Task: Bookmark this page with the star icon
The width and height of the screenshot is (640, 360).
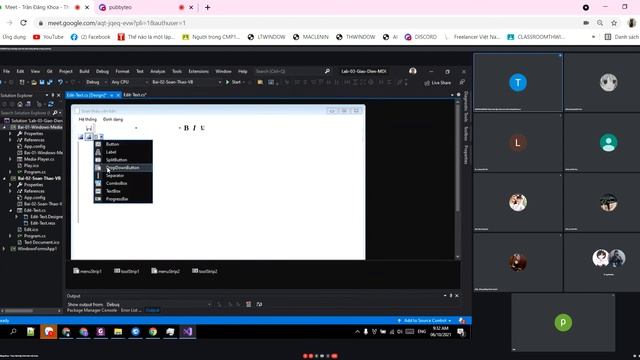Action: click(x=614, y=23)
